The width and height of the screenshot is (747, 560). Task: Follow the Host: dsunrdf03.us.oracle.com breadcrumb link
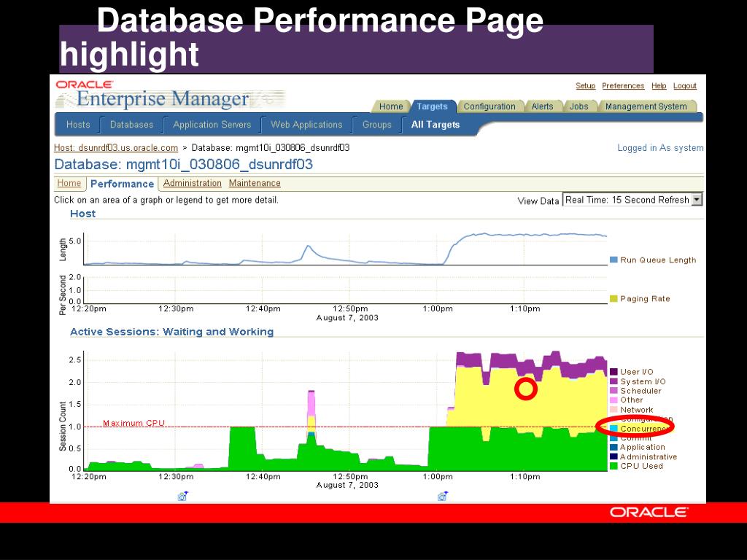tap(116, 147)
